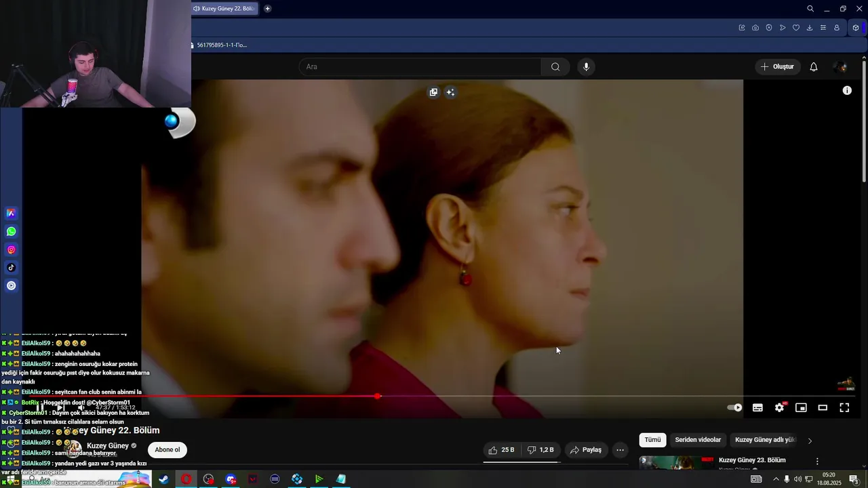Open the Aria AI sidebar icon
The image size is (868, 488).
[x=11, y=213]
